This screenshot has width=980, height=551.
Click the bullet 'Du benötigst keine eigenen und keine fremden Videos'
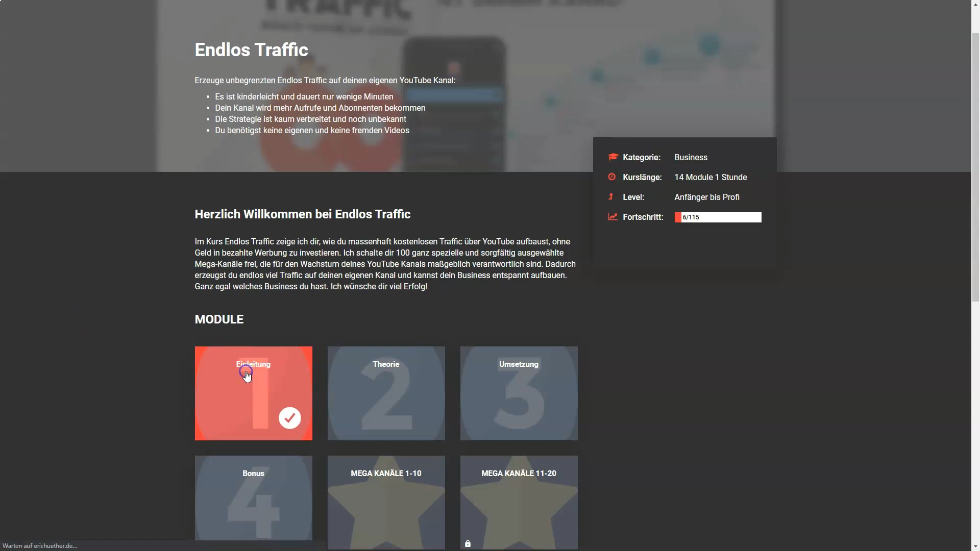(312, 130)
